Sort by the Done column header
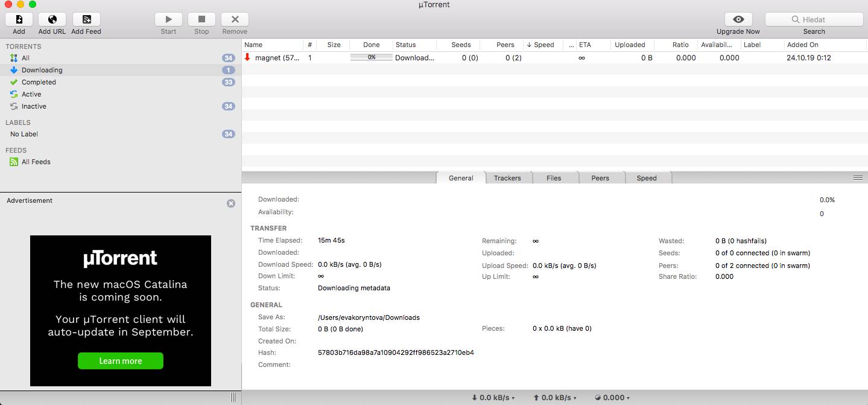 [x=372, y=45]
